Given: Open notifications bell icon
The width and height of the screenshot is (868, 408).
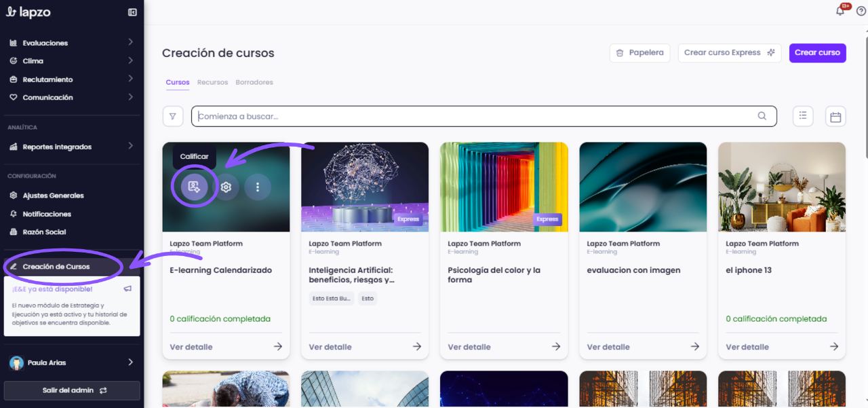Looking at the screenshot, I should point(841,11).
